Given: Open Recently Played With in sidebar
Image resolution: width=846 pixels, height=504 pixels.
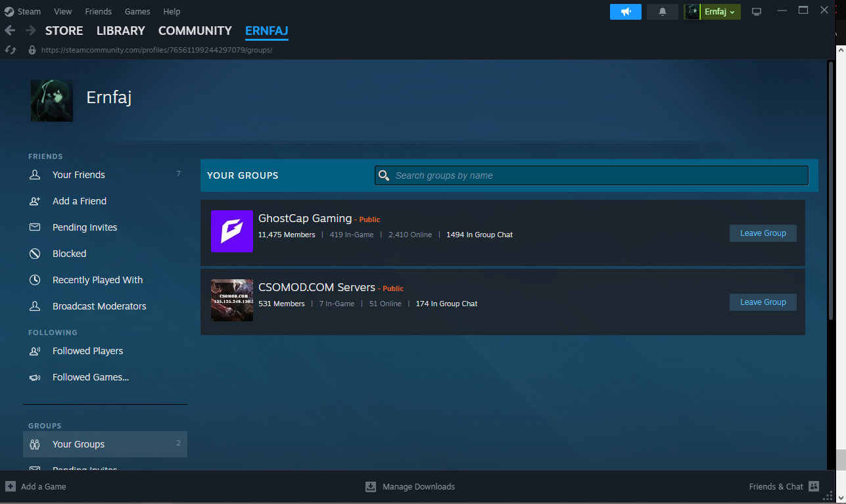Looking at the screenshot, I should click(97, 280).
